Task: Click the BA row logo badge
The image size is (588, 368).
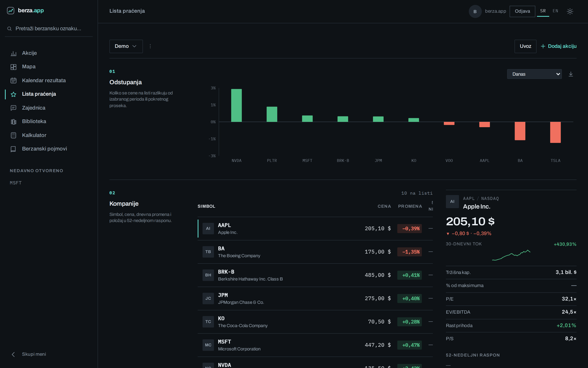Action: pos(208,252)
